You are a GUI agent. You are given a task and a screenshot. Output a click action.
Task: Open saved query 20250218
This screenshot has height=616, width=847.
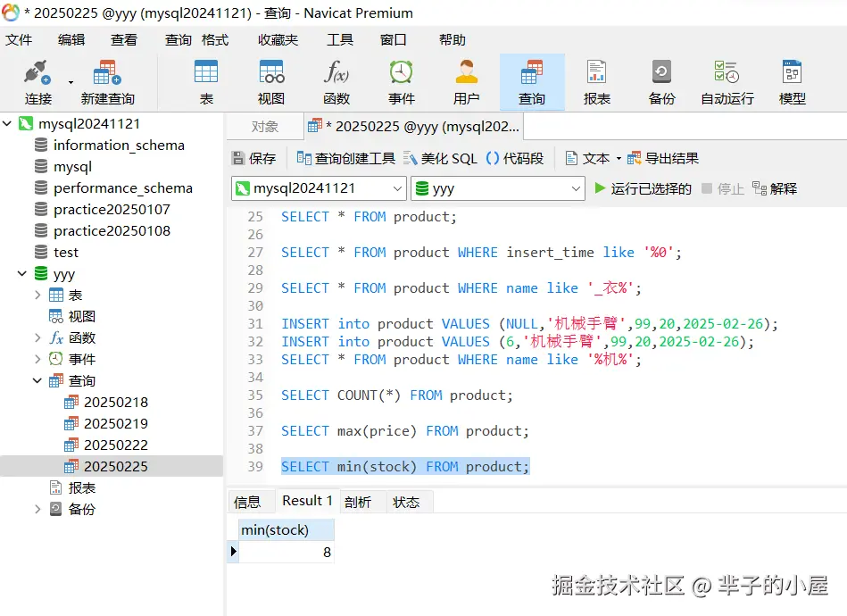tap(106, 402)
